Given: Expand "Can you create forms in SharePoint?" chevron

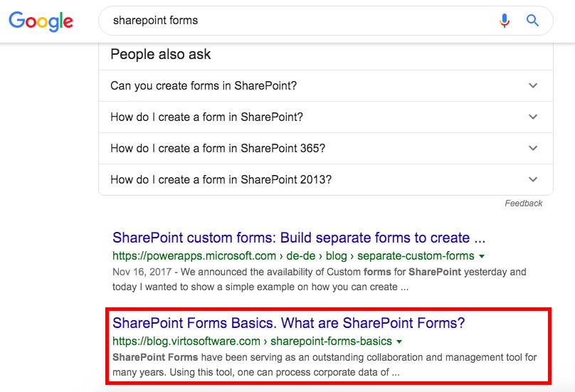Looking at the screenshot, I should point(533,85).
